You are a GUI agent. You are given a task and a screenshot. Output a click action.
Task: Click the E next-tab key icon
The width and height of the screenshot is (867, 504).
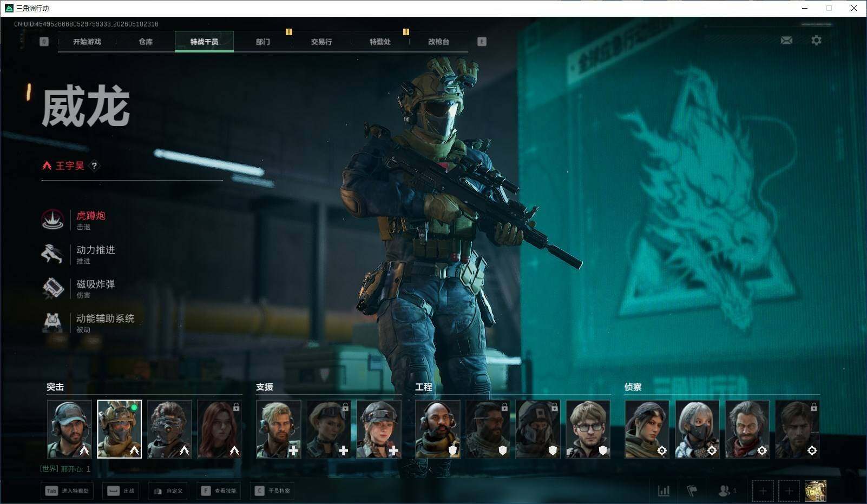tap(482, 42)
